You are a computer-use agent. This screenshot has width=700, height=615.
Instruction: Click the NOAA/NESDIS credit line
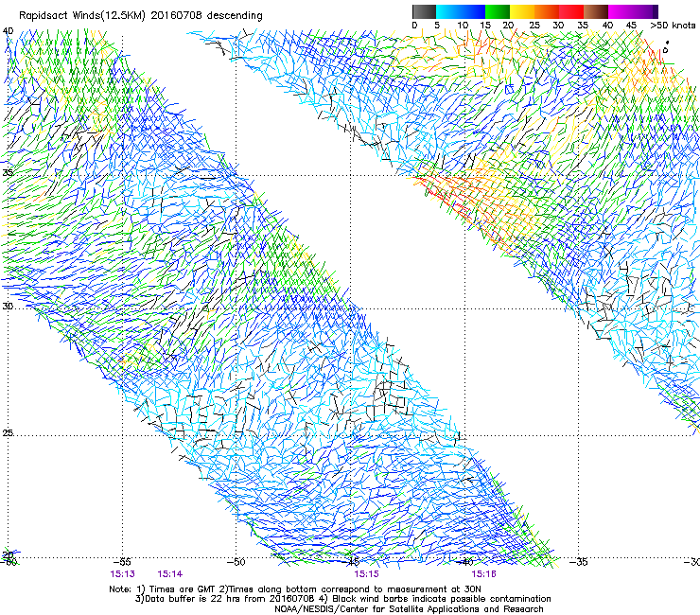pyautogui.click(x=409, y=609)
